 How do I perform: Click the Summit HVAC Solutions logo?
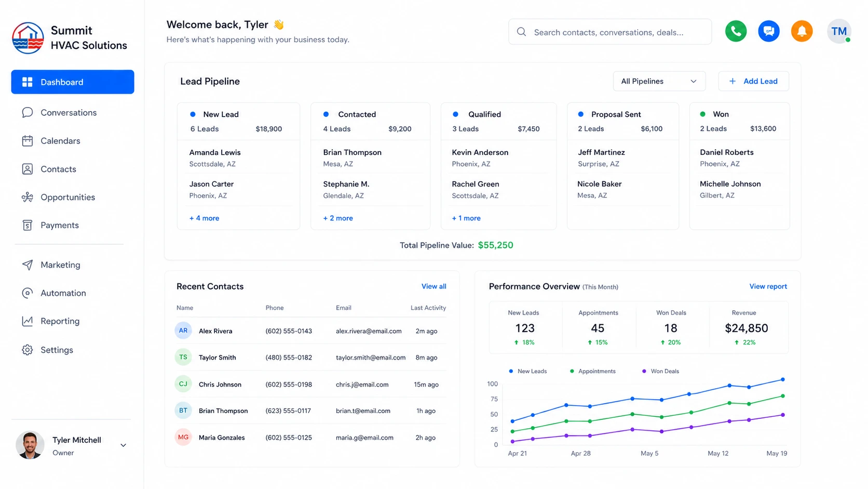pyautogui.click(x=28, y=38)
